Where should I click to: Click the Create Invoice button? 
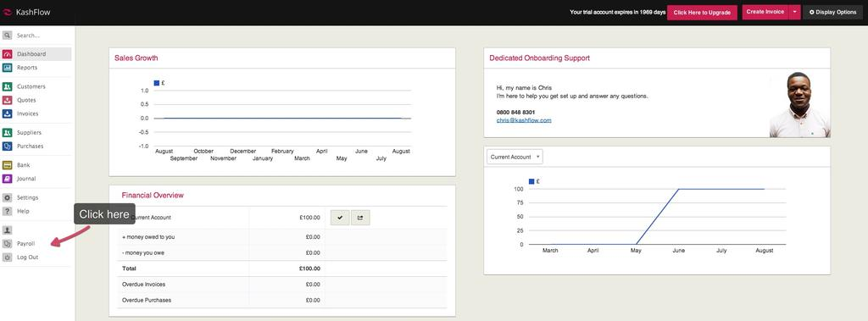[x=765, y=12]
